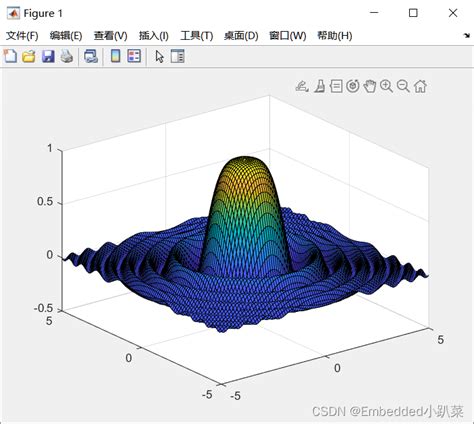Open the 文件(F) menu

22,36
